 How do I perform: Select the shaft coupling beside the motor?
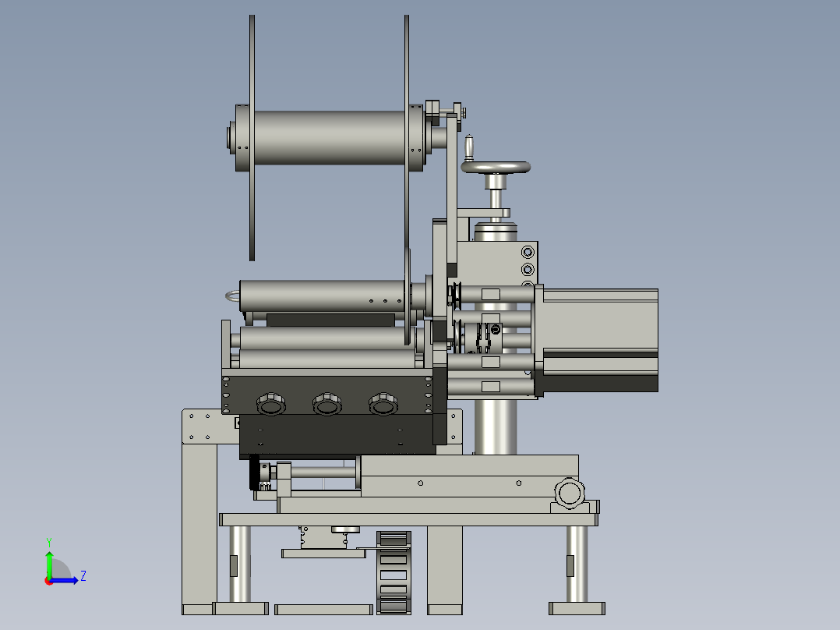point(482,338)
